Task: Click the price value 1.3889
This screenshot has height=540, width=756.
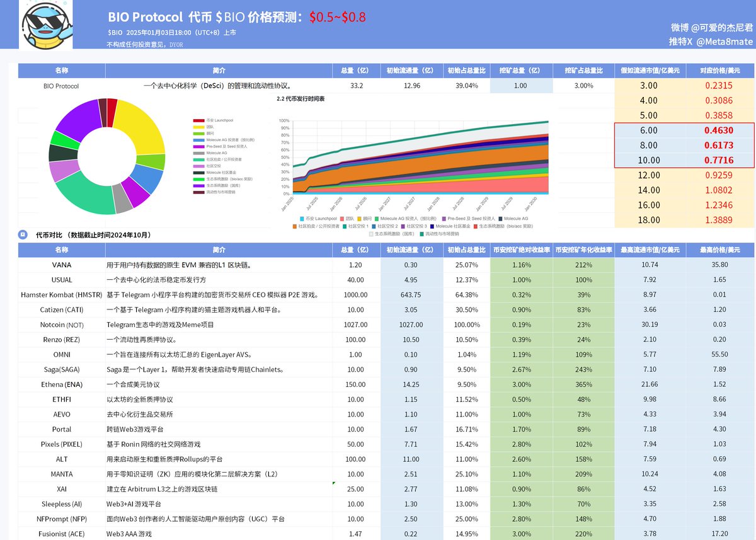Action: point(719,220)
